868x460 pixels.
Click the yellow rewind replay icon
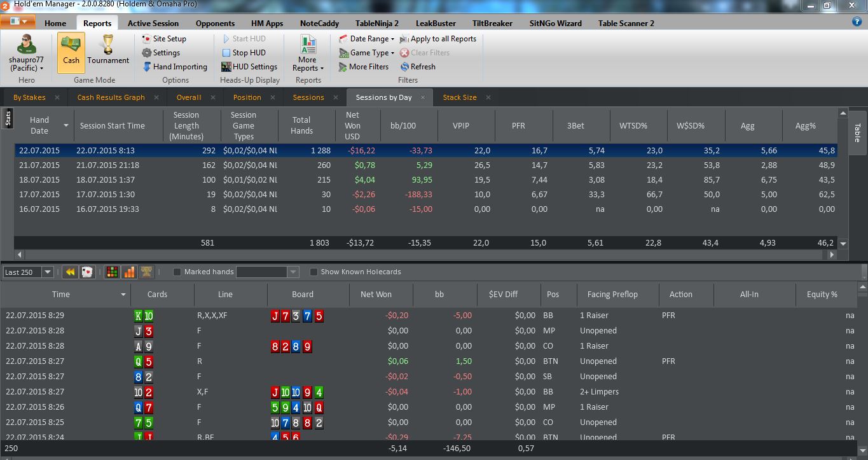[71, 272]
